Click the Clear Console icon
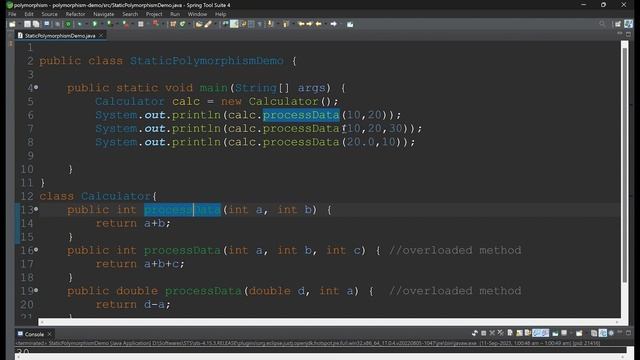Image resolution: width=640 pixels, height=360 pixels. pos(510,333)
